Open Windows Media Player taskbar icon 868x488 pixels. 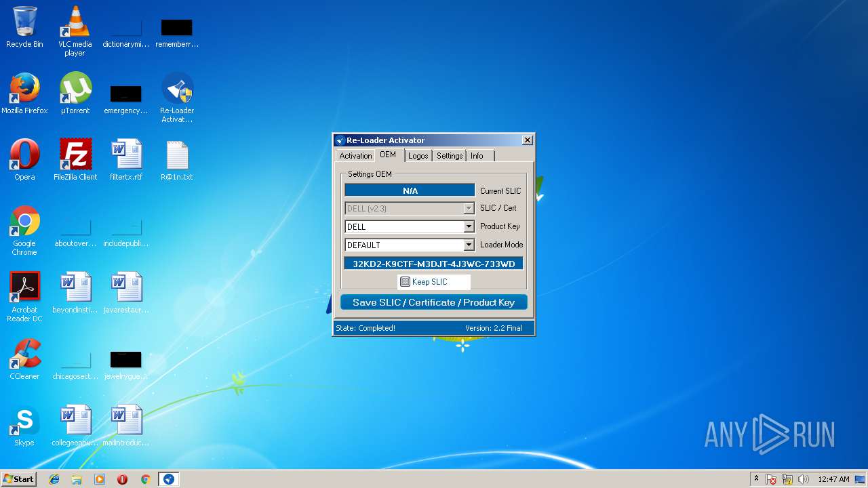100,479
